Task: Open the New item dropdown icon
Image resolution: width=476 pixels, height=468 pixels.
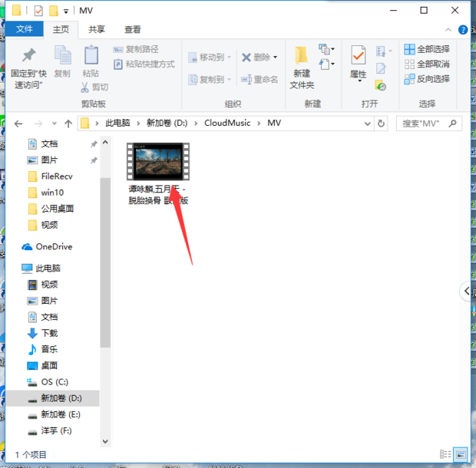Action: [326, 49]
